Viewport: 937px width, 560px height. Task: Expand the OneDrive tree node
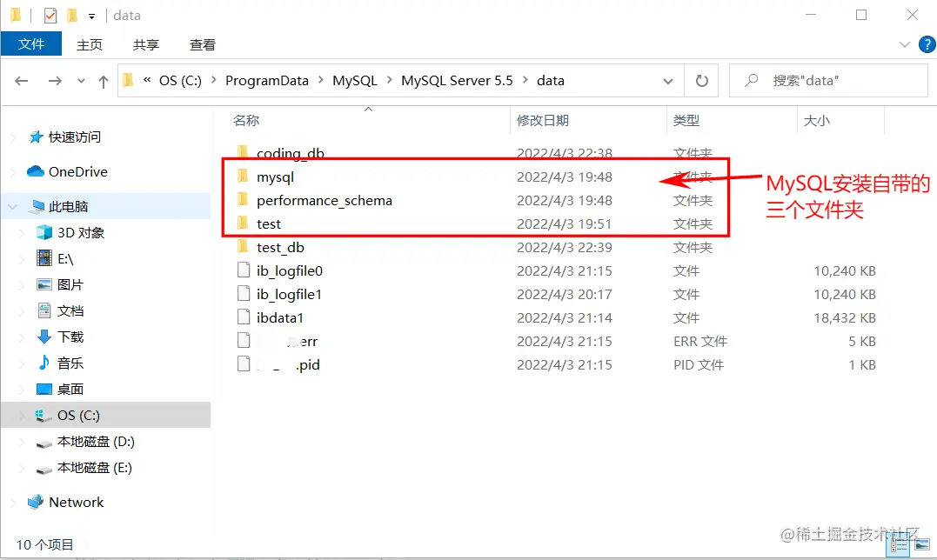pos(12,172)
